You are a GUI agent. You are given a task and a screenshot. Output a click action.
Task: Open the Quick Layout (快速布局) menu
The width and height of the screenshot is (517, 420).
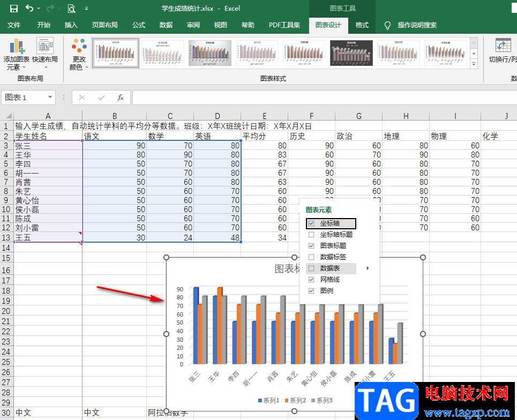point(45,54)
